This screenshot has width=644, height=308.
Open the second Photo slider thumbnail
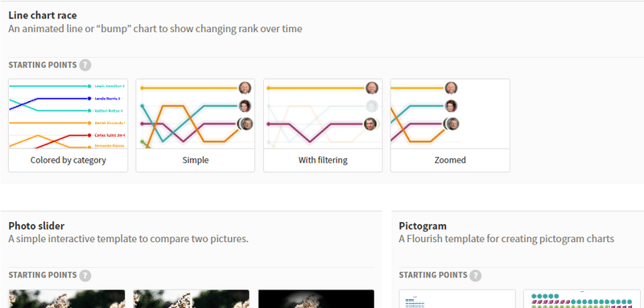tap(192, 299)
